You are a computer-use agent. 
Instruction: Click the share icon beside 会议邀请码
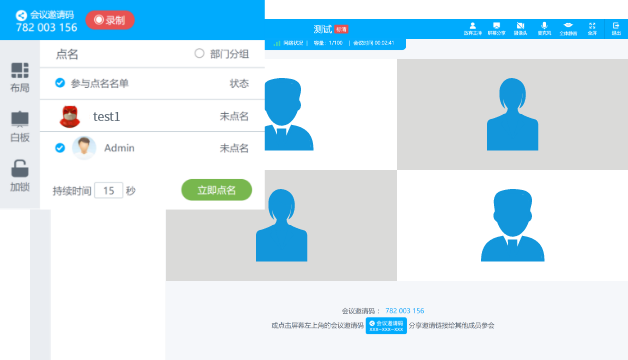point(21,15)
